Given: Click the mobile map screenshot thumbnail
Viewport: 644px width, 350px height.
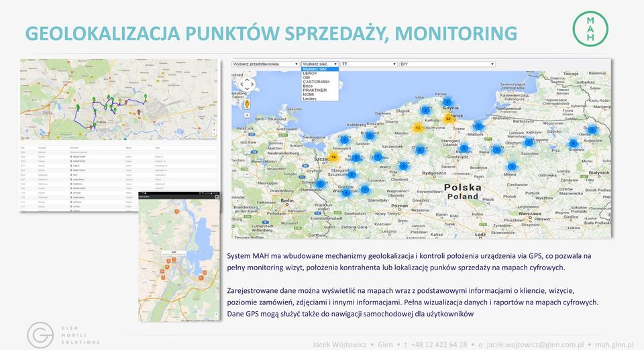Looking at the screenshot, I should pos(179,256).
